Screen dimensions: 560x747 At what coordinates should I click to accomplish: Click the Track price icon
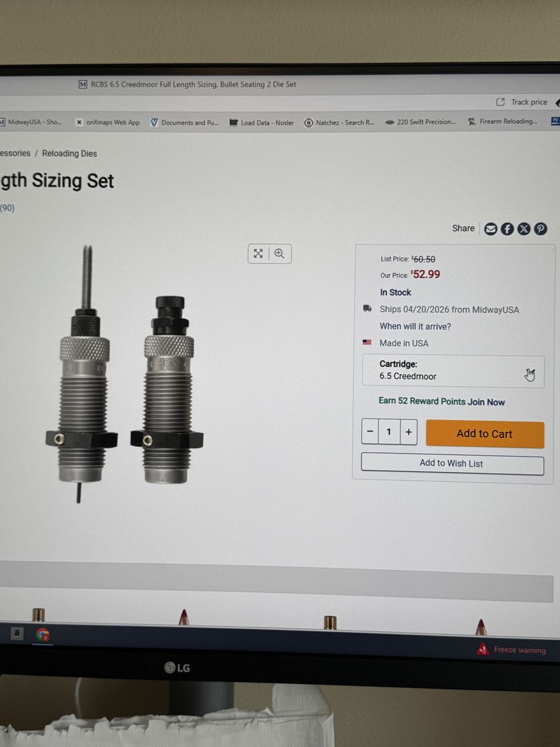[500, 102]
